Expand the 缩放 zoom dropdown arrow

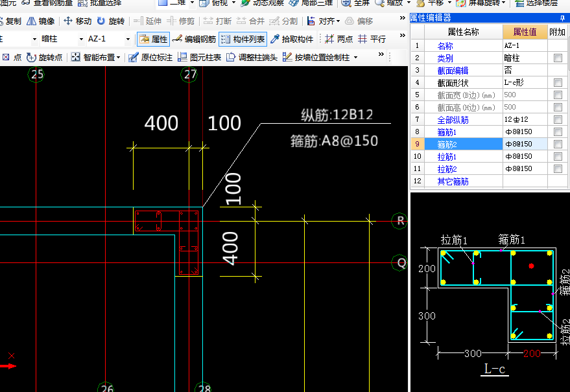point(409,3)
